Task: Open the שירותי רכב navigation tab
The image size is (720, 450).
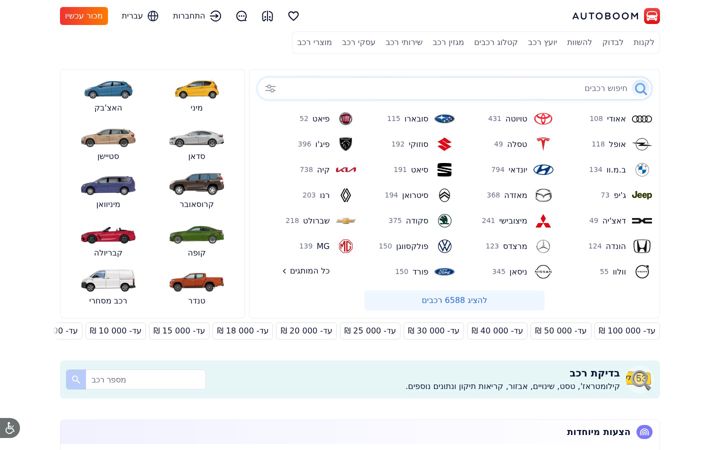Action: coord(404,42)
